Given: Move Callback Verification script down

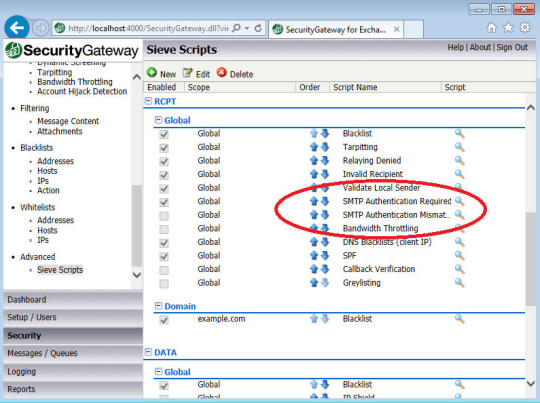Looking at the screenshot, I should [x=325, y=269].
